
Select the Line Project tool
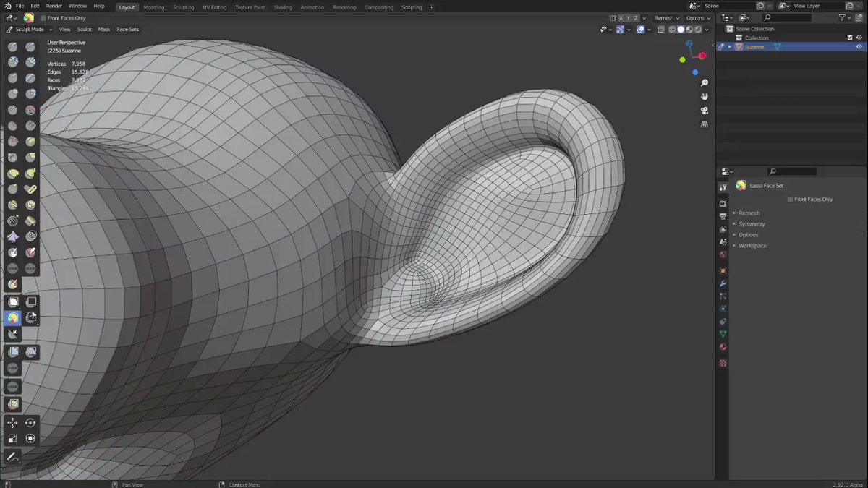13,334
